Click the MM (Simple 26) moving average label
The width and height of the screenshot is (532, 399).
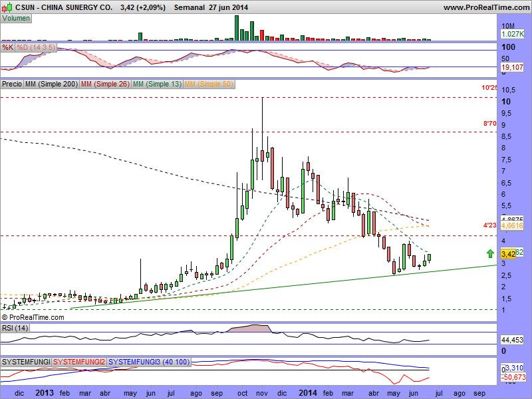point(105,84)
